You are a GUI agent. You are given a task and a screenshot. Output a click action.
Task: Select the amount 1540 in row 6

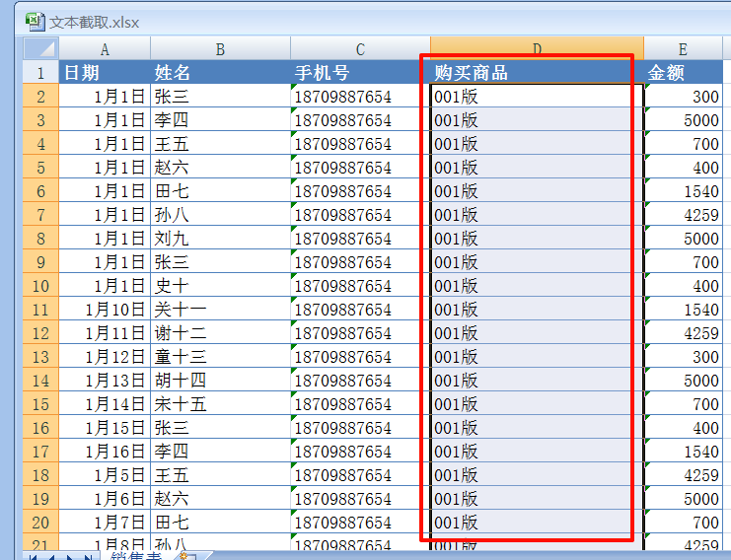pos(683,190)
